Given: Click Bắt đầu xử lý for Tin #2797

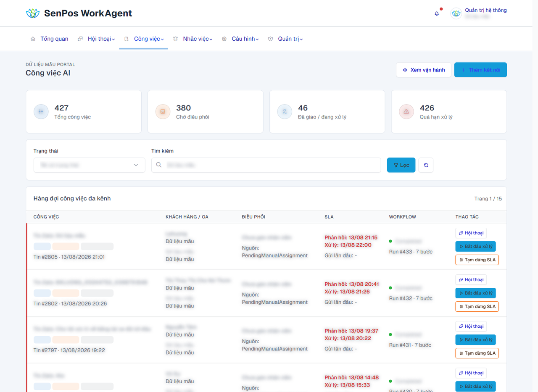Looking at the screenshot, I should [475, 339].
